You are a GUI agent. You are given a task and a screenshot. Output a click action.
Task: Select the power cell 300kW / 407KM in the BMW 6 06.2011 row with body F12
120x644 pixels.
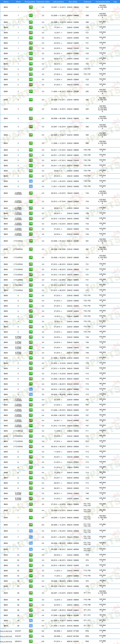[73, 483]
